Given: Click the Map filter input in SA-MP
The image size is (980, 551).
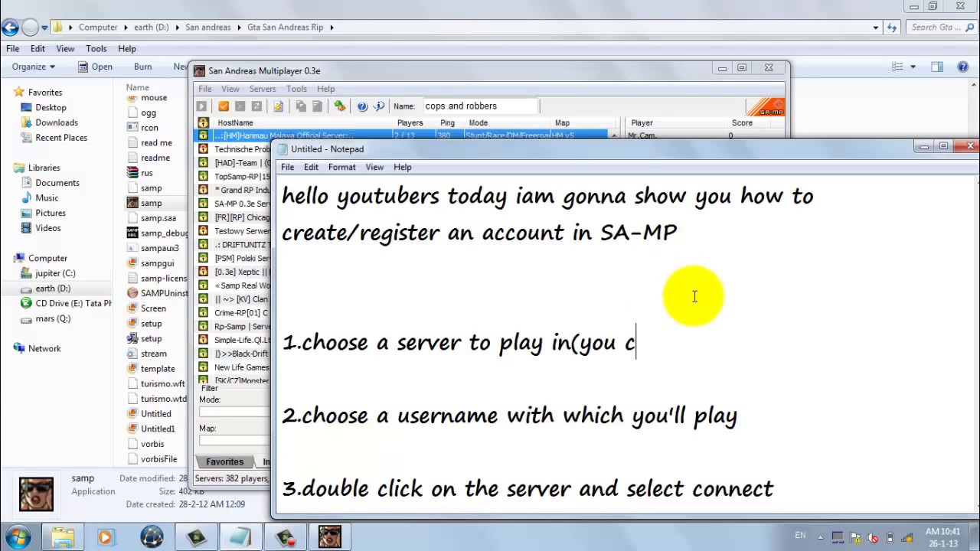Looking at the screenshot, I should (234, 441).
